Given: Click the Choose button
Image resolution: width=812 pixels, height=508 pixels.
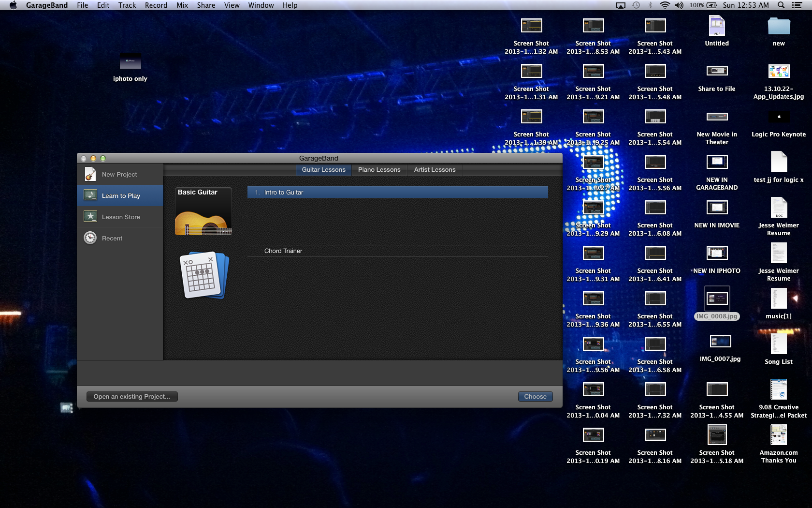Looking at the screenshot, I should [x=536, y=397].
